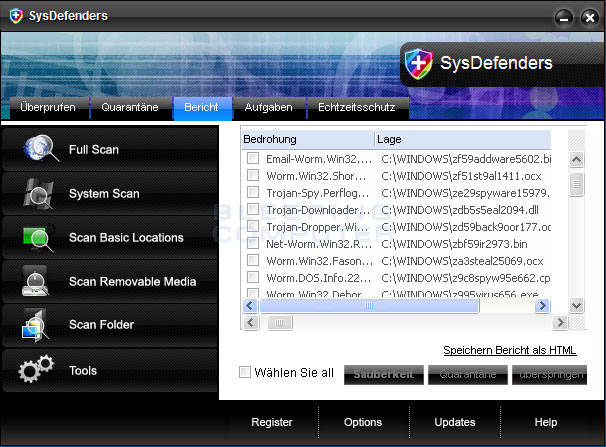Click the Bedrohung column header
The width and height of the screenshot is (606, 447).
point(306,139)
